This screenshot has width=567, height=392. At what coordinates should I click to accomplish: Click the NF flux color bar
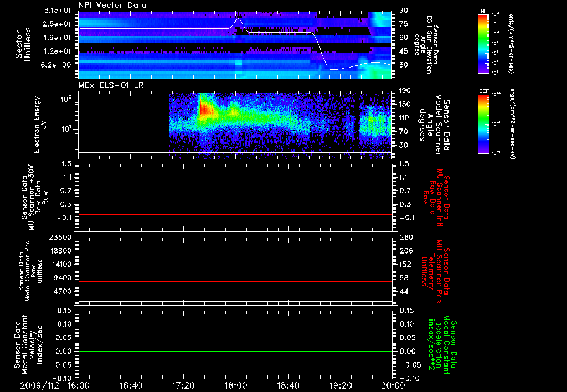[483, 43]
